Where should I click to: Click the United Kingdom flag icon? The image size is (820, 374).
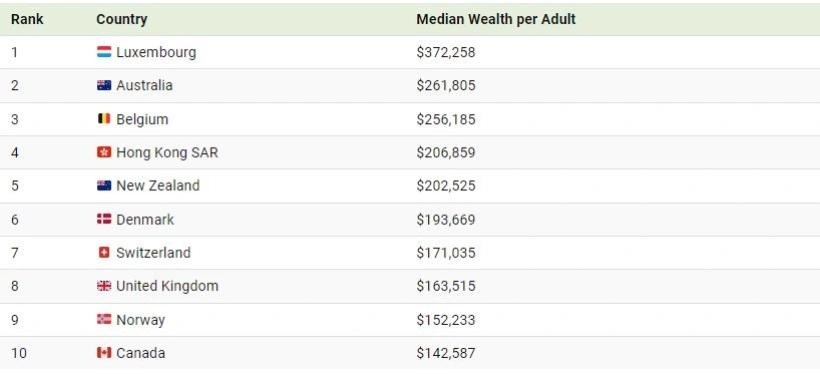tap(104, 286)
